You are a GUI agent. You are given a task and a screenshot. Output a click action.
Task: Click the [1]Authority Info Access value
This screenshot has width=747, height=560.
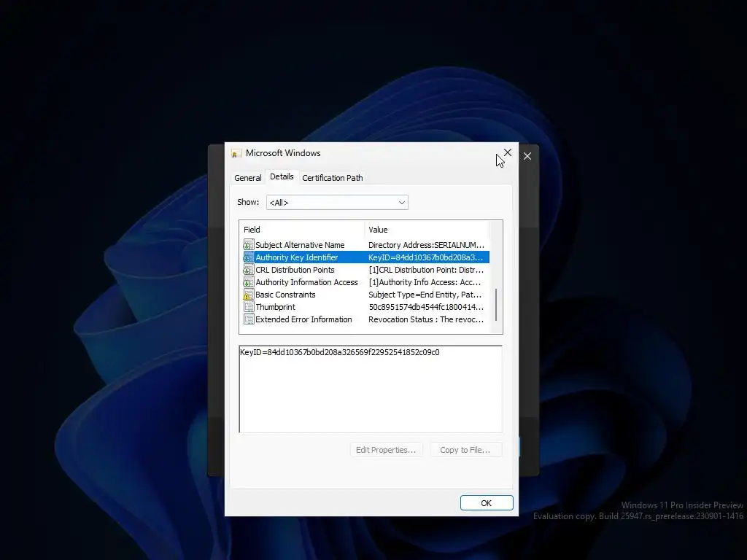[425, 282]
